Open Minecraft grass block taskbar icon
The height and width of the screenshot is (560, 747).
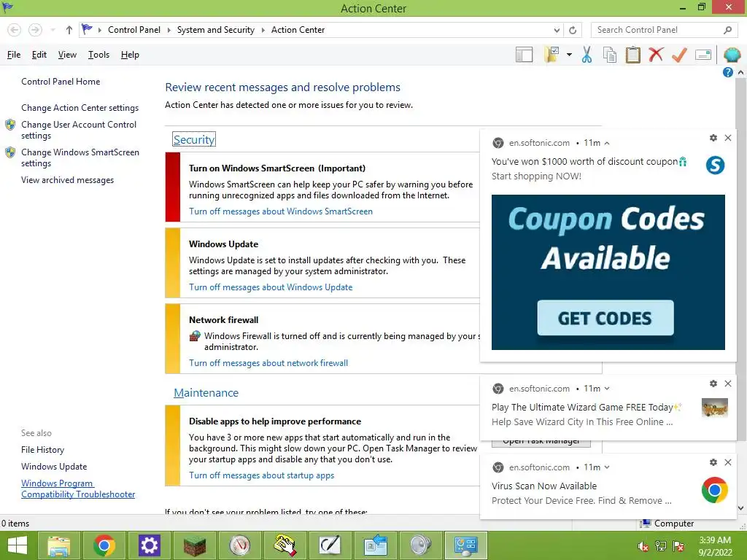point(194,545)
